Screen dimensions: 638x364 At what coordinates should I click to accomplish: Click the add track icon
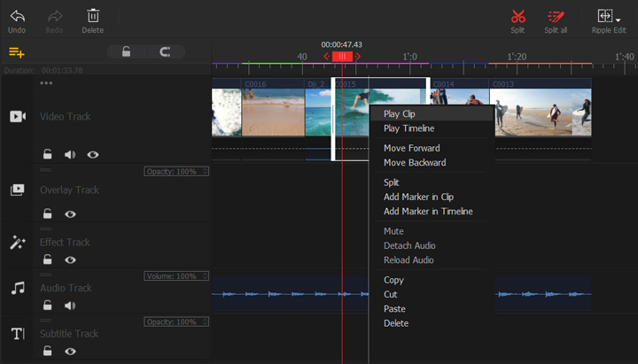point(16,52)
